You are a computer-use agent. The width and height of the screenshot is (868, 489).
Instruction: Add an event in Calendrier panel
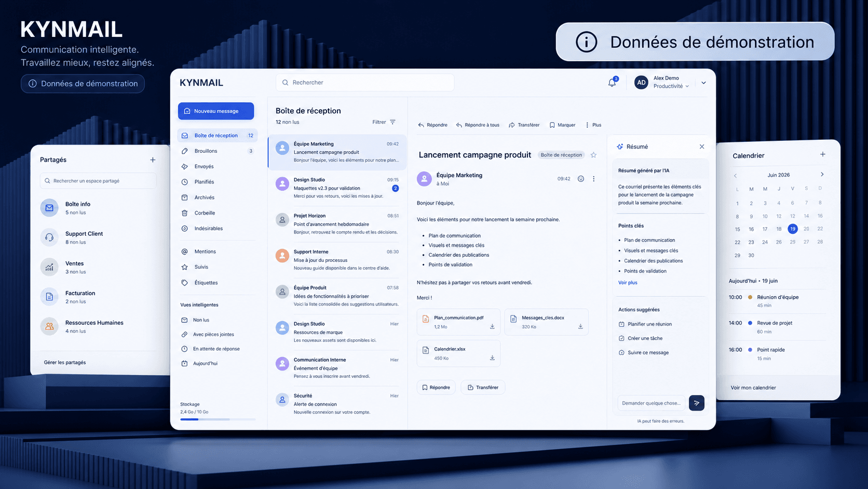822,154
